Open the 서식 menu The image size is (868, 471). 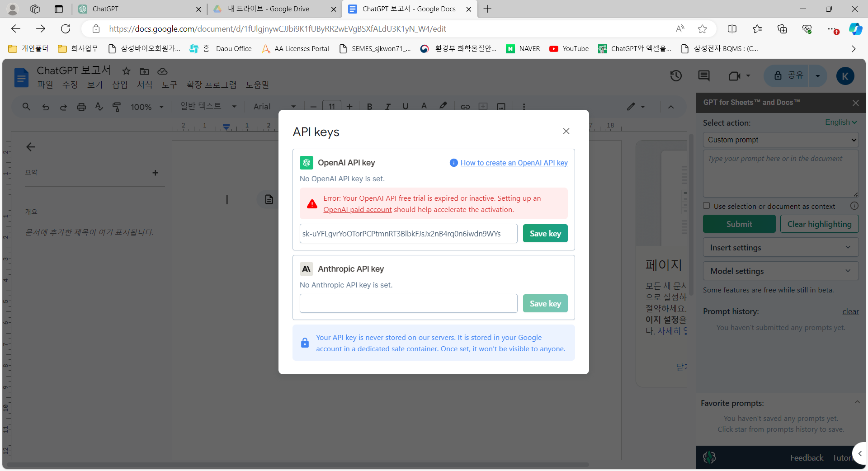tap(145, 85)
